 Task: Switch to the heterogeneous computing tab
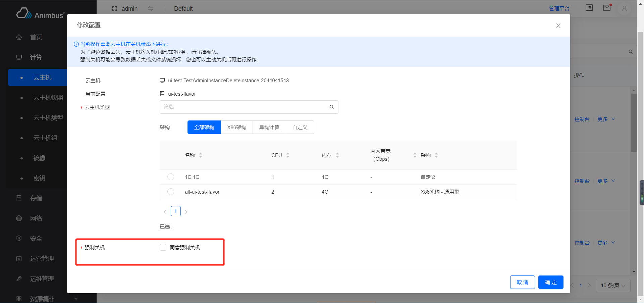point(269,128)
